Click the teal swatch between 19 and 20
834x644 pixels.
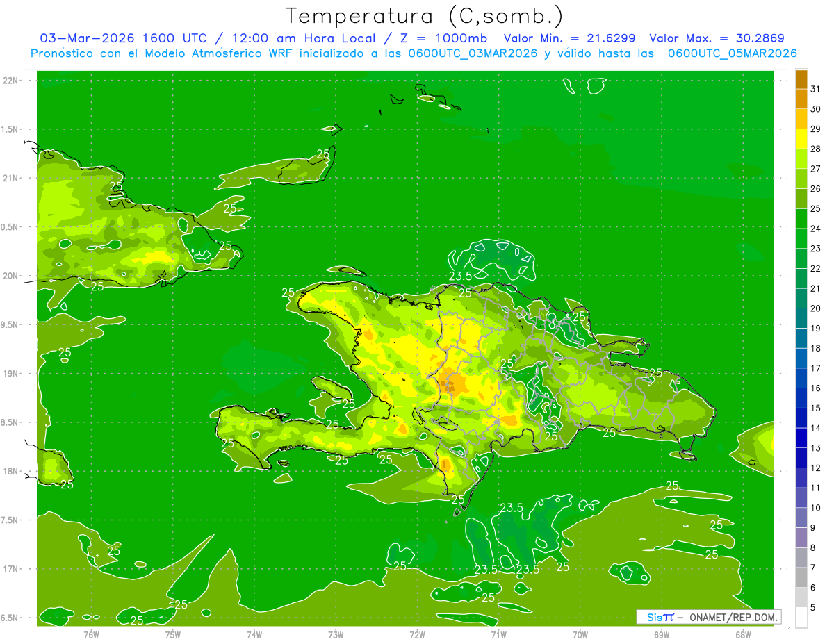point(801,318)
